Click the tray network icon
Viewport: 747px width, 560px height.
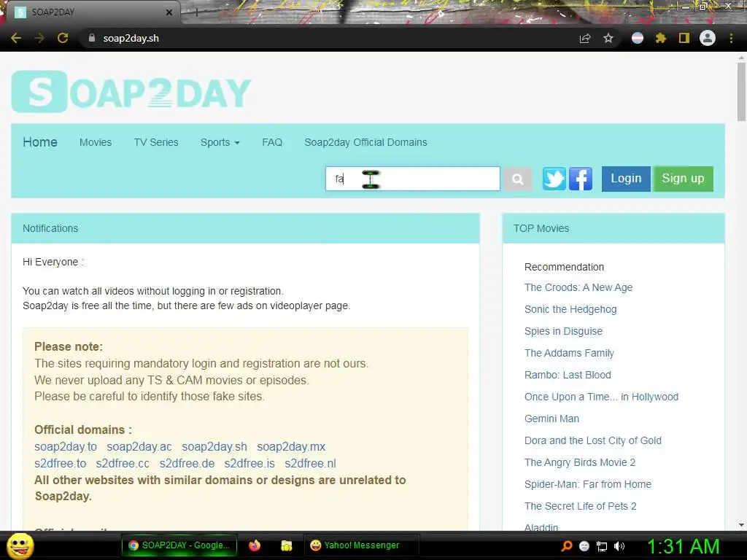pyautogui.click(x=602, y=546)
